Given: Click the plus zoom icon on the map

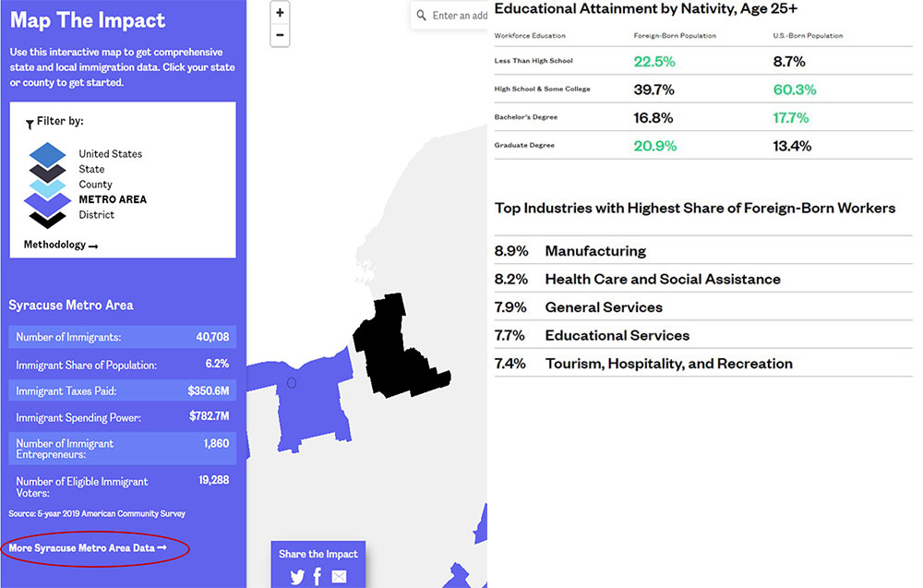Looking at the screenshot, I should [280, 14].
